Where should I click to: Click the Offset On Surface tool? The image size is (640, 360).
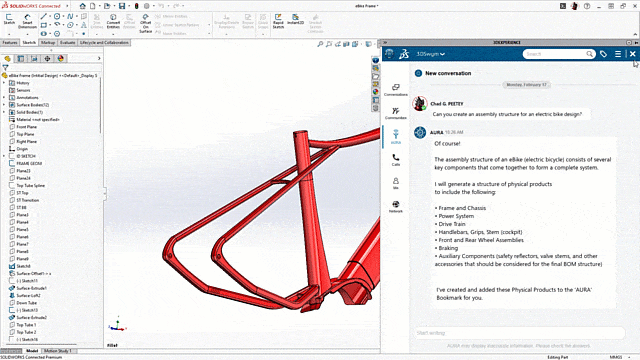click(145, 24)
